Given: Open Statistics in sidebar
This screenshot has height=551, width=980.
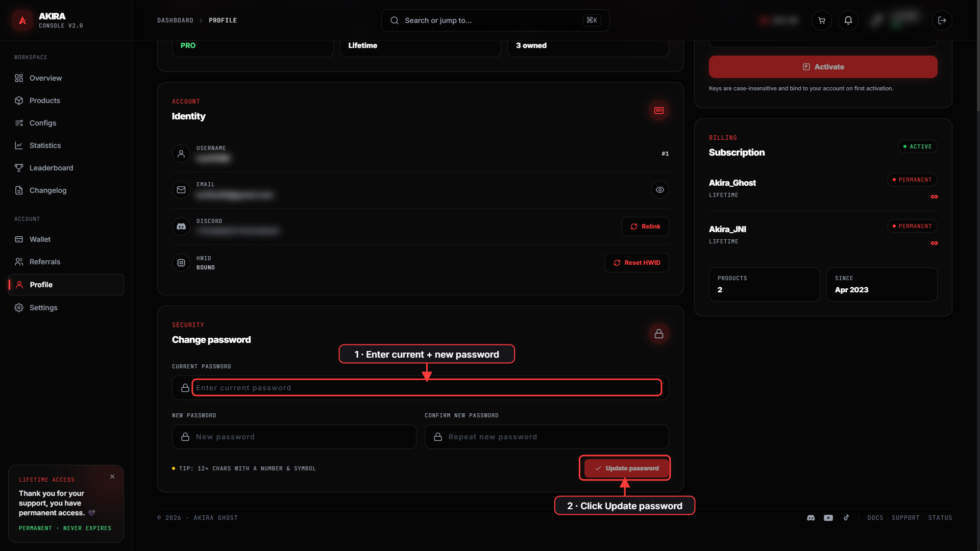Looking at the screenshot, I should pyautogui.click(x=66, y=145).
